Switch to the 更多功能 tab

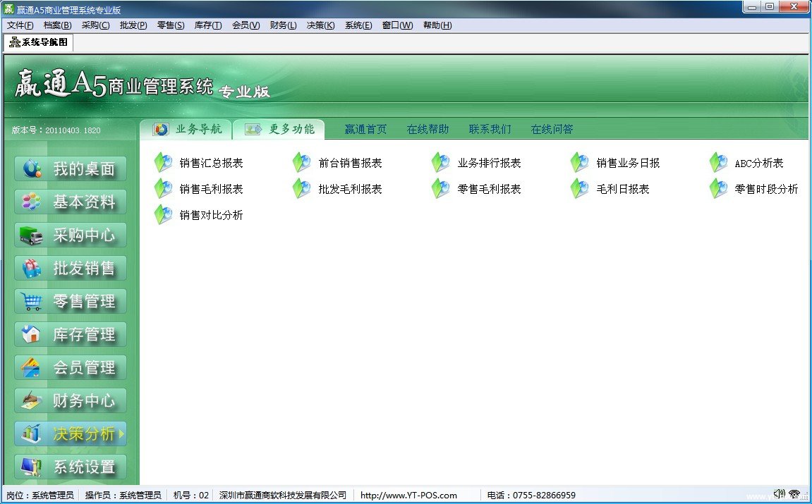[279, 130]
